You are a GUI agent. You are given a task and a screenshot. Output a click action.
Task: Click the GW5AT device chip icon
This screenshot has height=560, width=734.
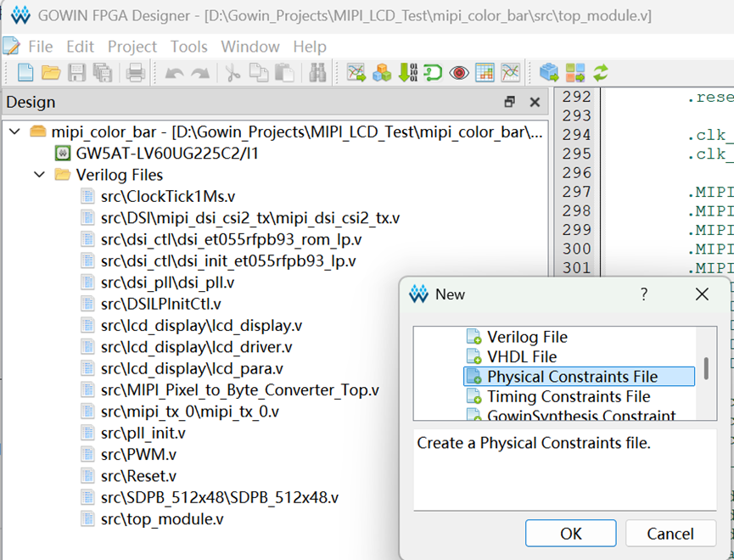(x=62, y=153)
